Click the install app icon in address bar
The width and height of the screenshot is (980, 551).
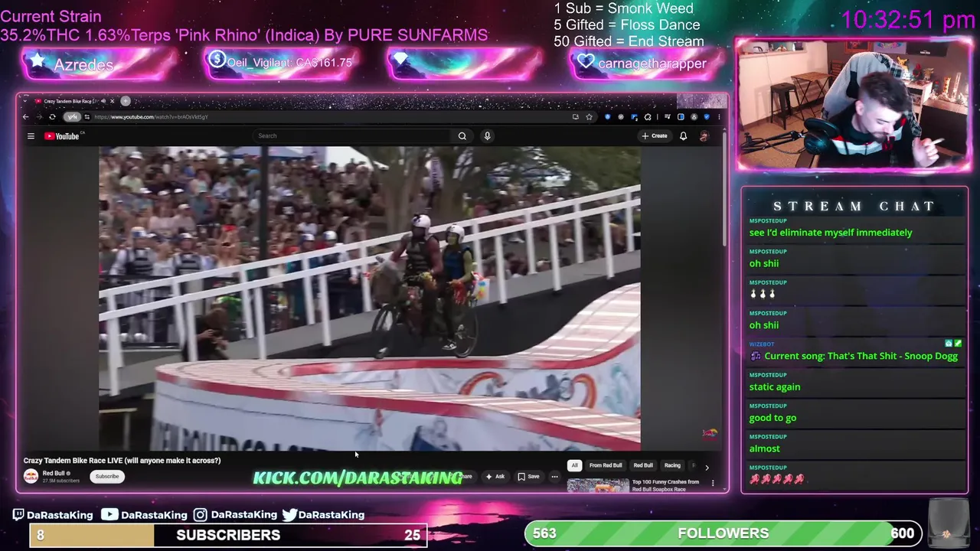coord(576,117)
